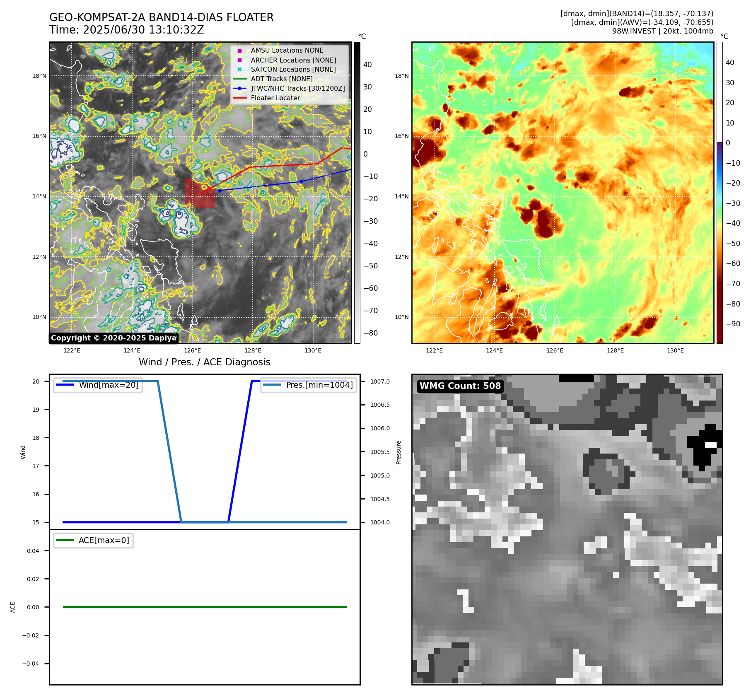Click the AWV dmax dmin values text
This screenshot has height=700, width=751.
pyautogui.click(x=642, y=22)
